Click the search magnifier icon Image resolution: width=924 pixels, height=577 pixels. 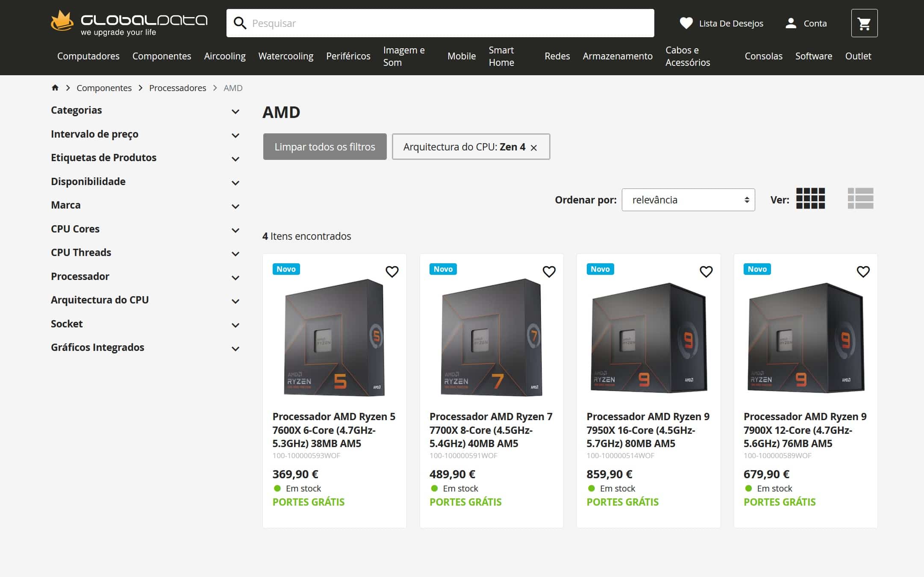click(240, 23)
